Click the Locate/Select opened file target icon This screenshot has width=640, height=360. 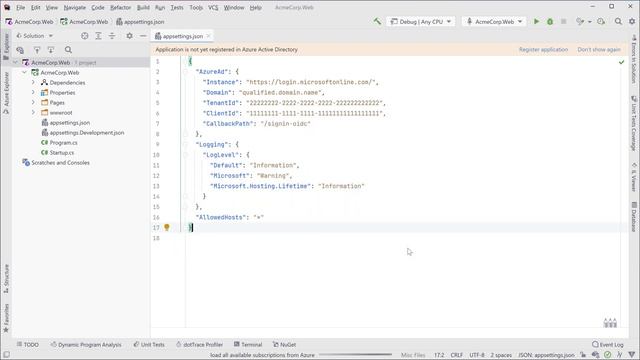pyautogui.click(x=84, y=36)
